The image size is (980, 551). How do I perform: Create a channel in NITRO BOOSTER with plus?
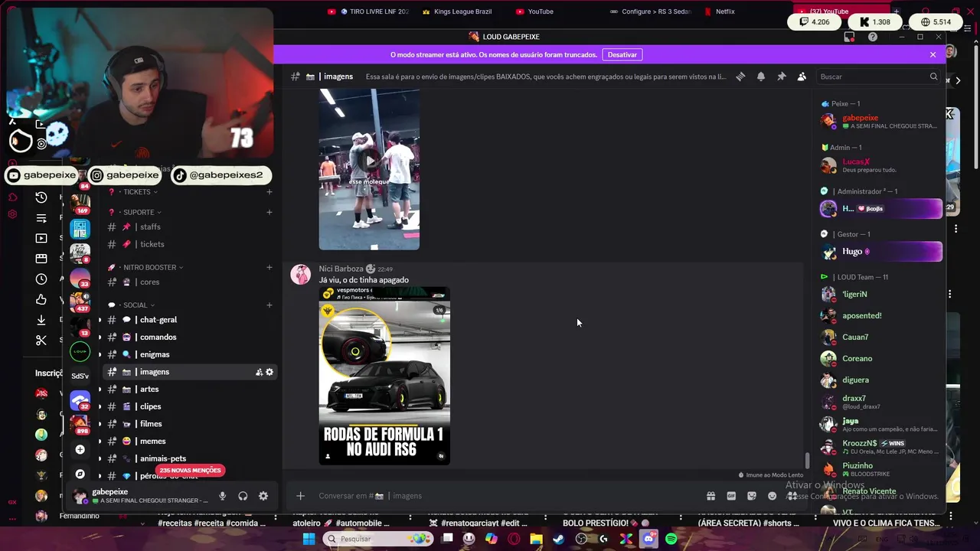(269, 267)
